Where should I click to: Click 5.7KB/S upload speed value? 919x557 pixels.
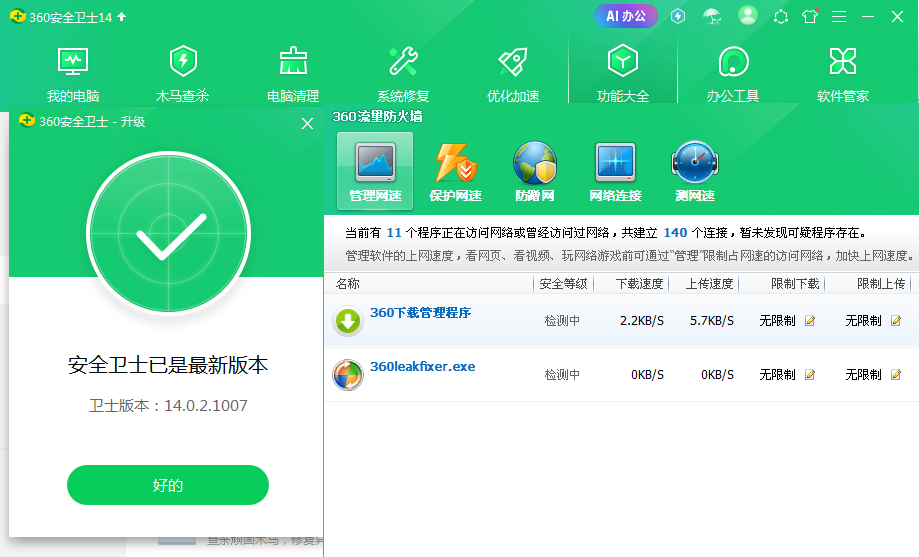[x=712, y=321]
